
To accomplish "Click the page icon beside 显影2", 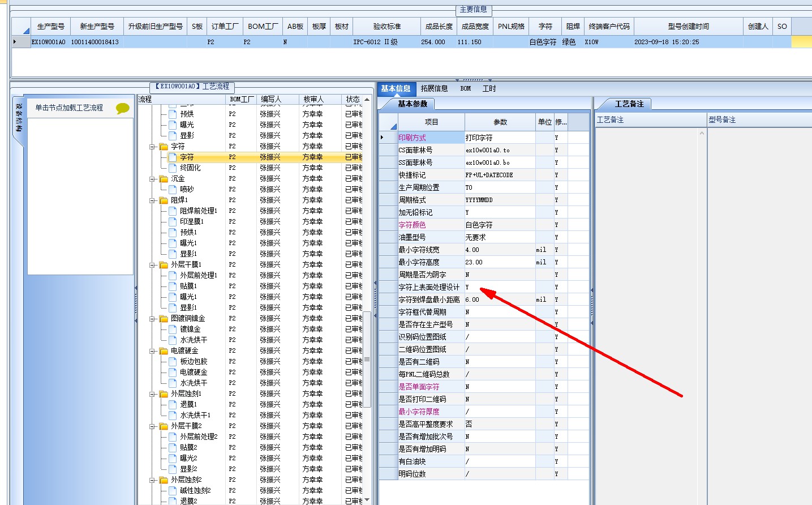I will click(x=173, y=469).
